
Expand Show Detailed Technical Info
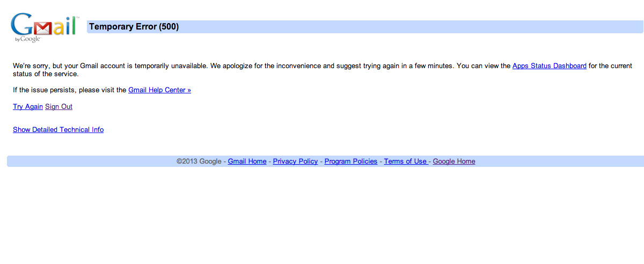pyautogui.click(x=58, y=130)
